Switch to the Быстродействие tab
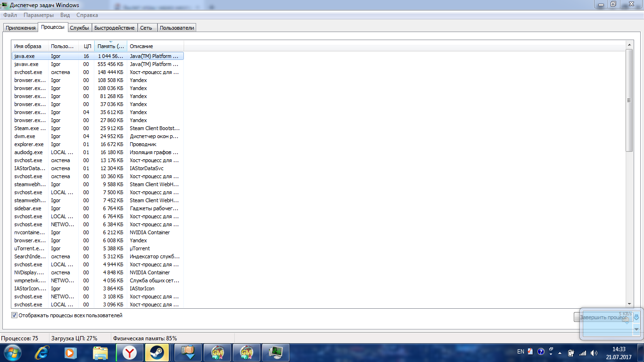The width and height of the screenshot is (644, 362). tap(115, 28)
